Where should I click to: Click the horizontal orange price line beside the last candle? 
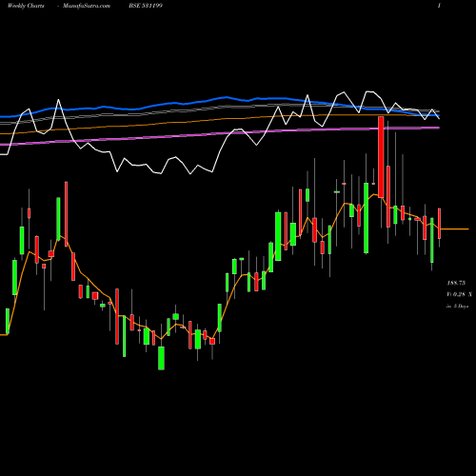point(455,228)
